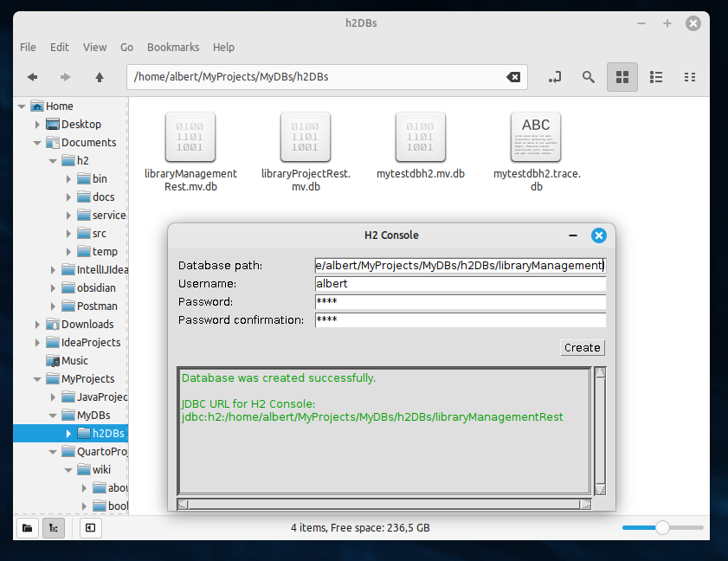Clear the location path entry
Screen dimensions: 728x561
[513, 77]
